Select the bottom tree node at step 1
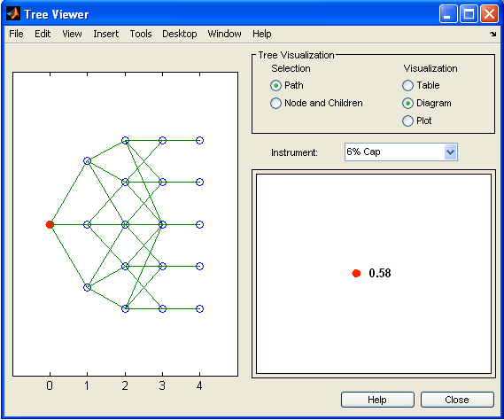This screenshot has height=420, width=504. point(87,287)
